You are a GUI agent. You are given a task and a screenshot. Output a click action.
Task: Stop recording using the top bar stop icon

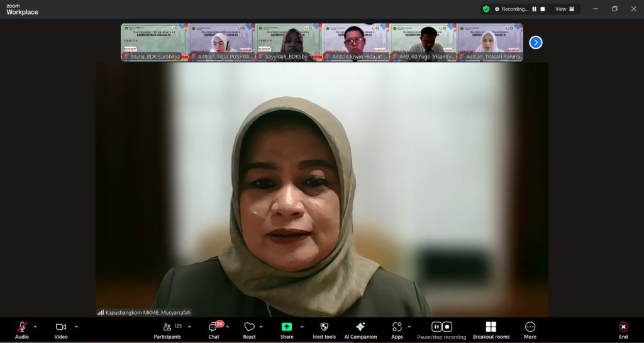pos(543,9)
